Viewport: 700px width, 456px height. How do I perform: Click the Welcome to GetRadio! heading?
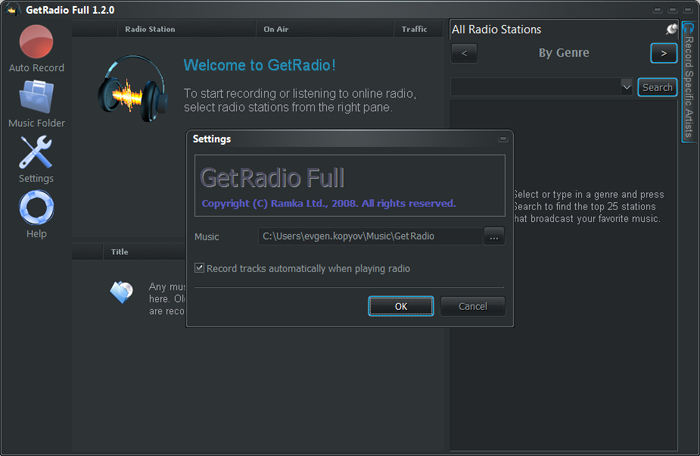259,65
